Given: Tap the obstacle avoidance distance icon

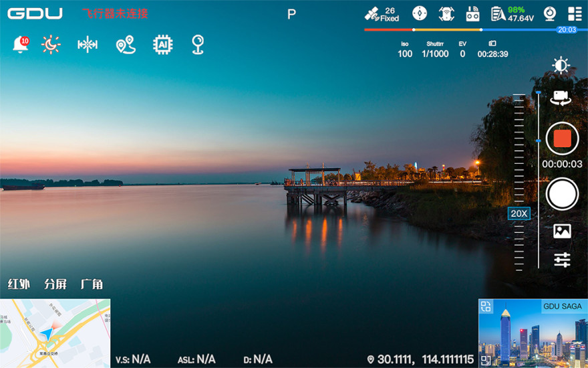Looking at the screenshot, I should [x=88, y=45].
